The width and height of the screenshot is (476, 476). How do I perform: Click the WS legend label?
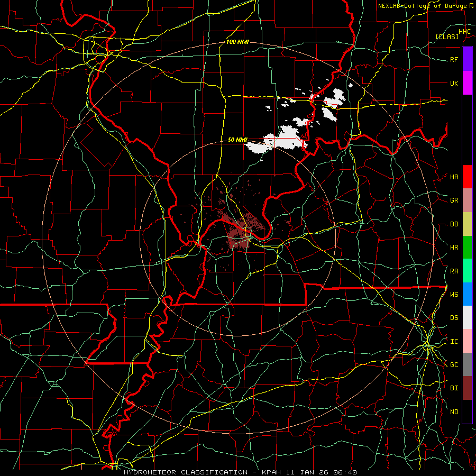point(454,295)
